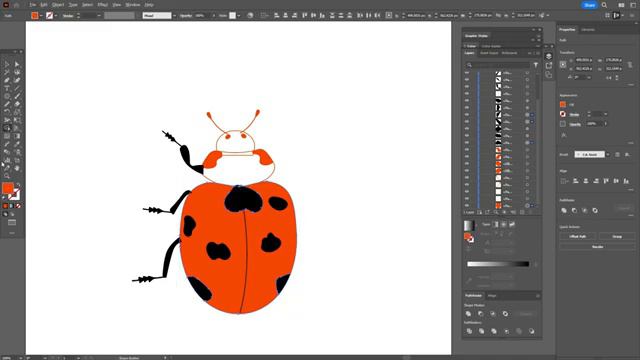Open the Effect menu
The width and height of the screenshot is (640, 360).
[102, 5]
